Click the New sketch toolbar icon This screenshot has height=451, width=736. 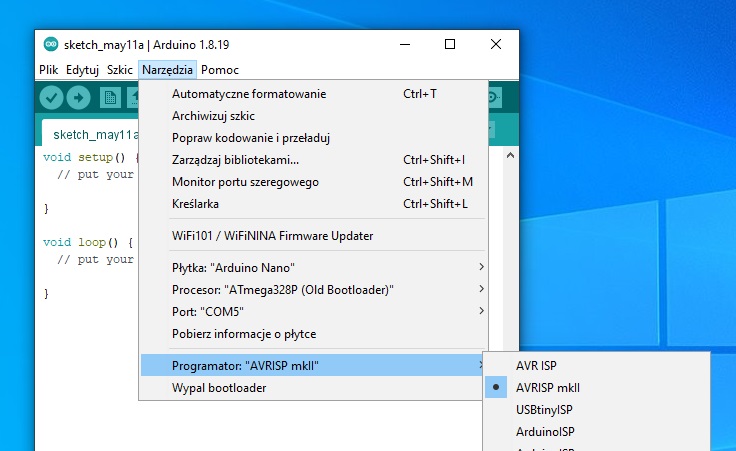[x=110, y=98]
